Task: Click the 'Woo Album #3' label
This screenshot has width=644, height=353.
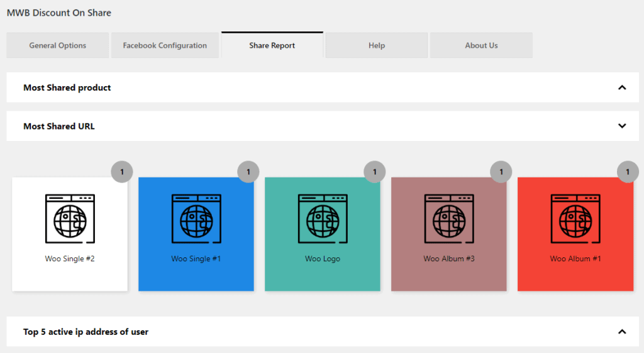Action: tap(449, 259)
